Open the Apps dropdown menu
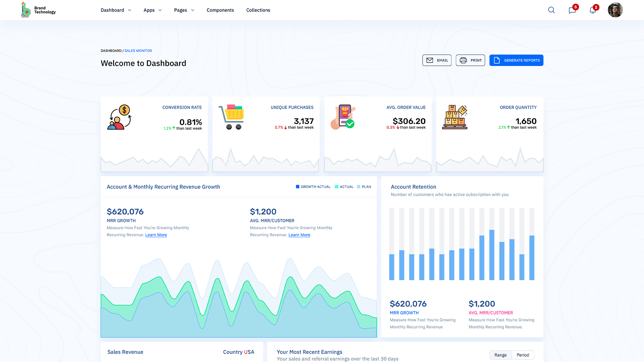644x362 pixels. coord(153,10)
